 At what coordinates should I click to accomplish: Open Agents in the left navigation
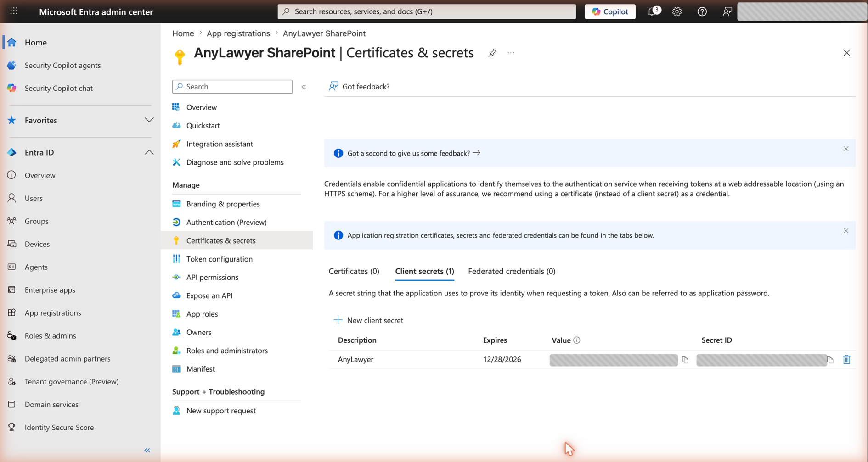coord(36,267)
